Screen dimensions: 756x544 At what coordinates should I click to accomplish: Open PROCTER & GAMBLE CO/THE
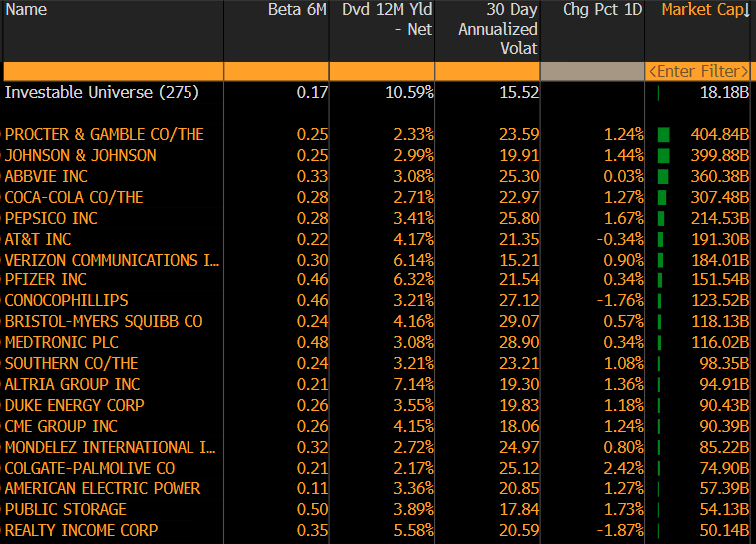[104, 134]
